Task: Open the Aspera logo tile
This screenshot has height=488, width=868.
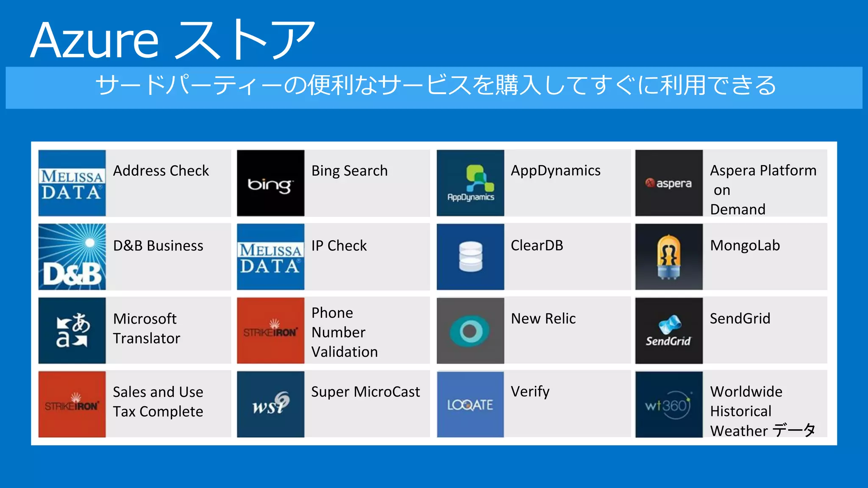Action: pos(669,183)
